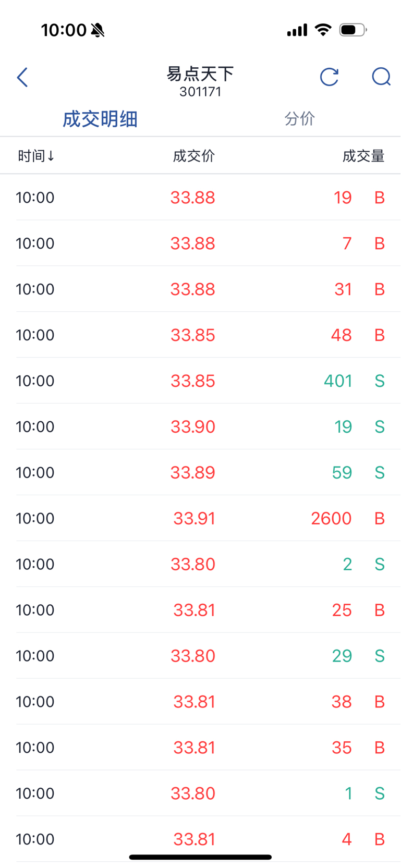
Task: Refresh the trade details list
Action: point(329,77)
